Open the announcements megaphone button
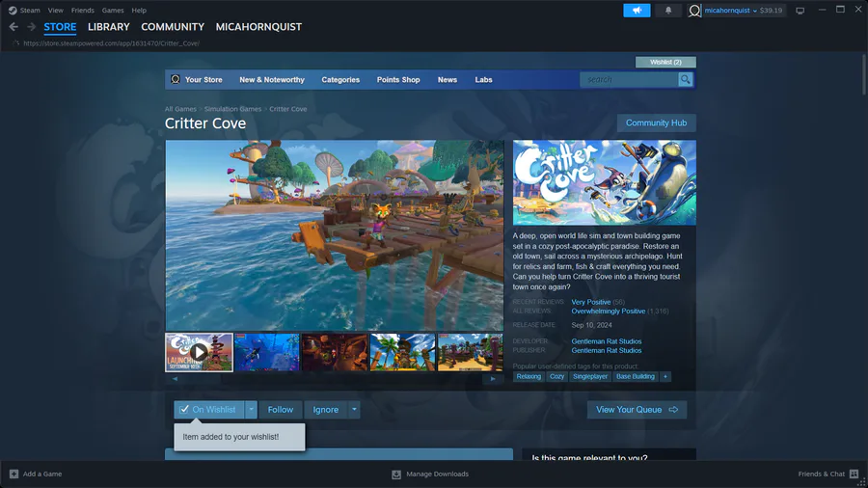The height and width of the screenshot is (488, 868). [637, 10]
